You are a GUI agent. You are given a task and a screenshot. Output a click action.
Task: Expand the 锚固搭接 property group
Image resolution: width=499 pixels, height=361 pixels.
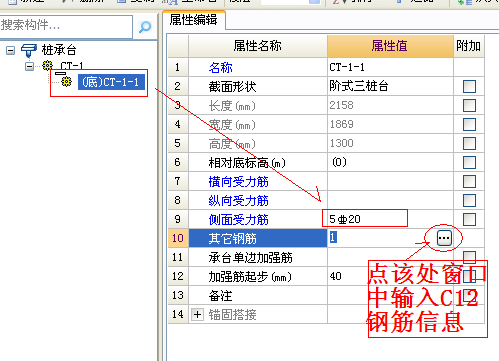[x=197, y=314]
